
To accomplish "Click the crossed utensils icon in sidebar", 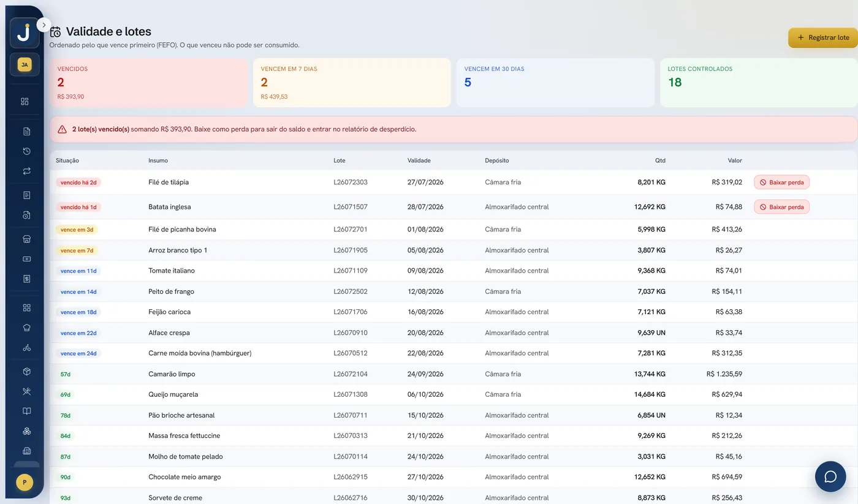I will point(26,391).
